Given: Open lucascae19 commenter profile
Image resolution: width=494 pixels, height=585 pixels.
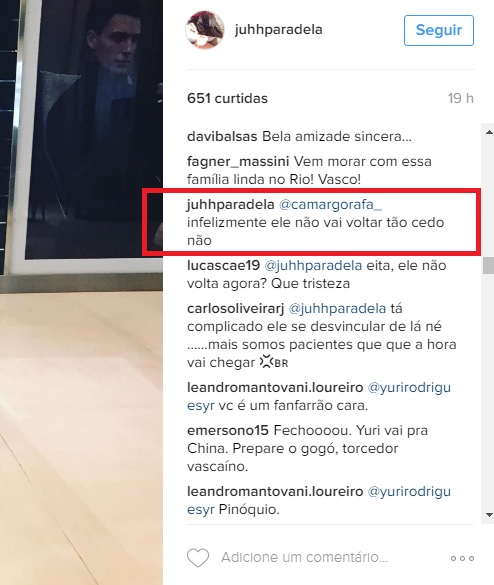Looking at the screenshot, I should pyautogui.click(x=223, y=265).
